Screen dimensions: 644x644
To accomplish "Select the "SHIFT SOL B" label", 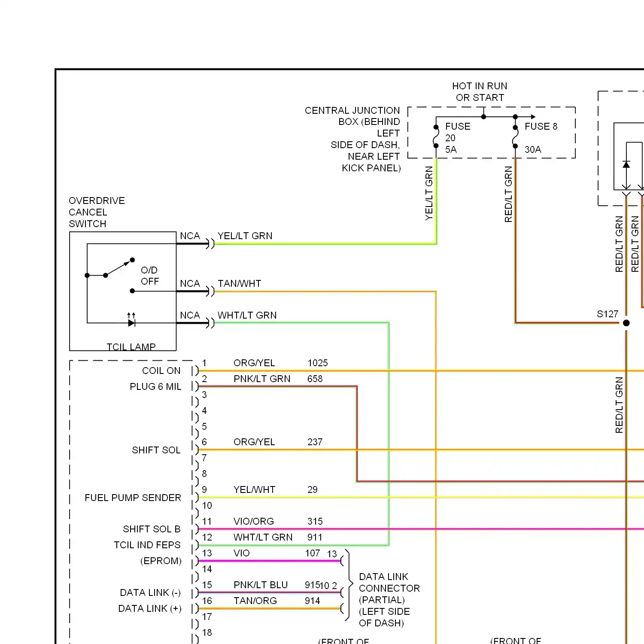I will [152, 529].
